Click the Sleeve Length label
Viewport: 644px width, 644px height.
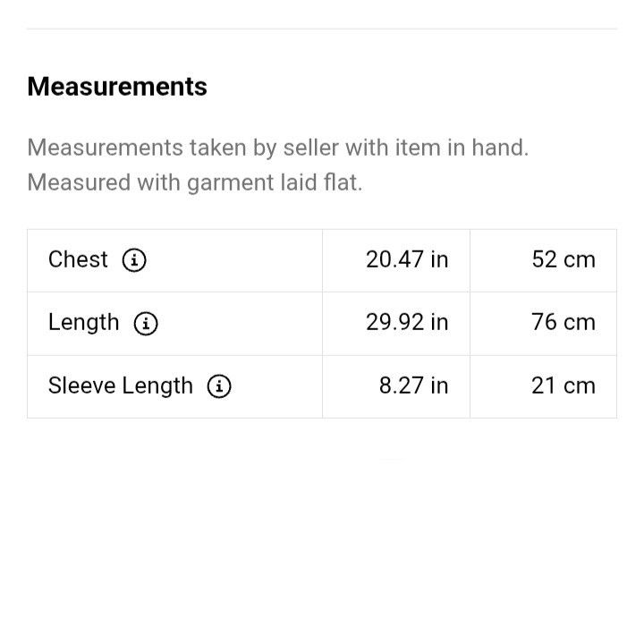(x=121, y=386)
